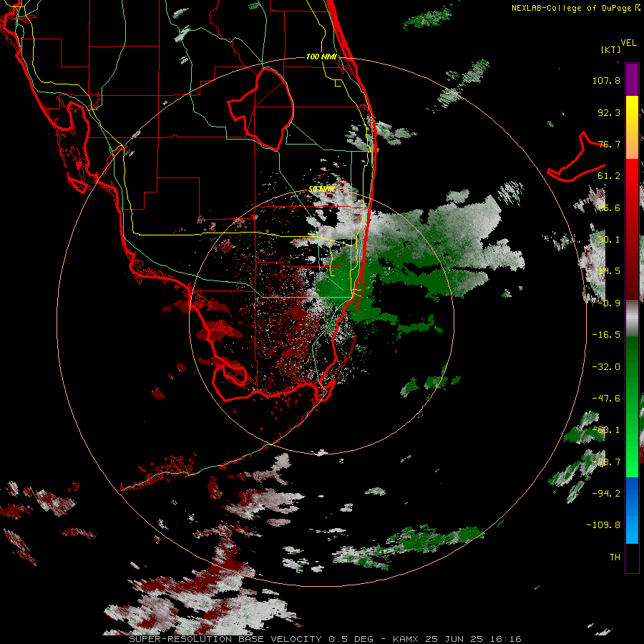Select the -32.0 velocity scale label
The image size is (644, 644).
click(606, 367)
